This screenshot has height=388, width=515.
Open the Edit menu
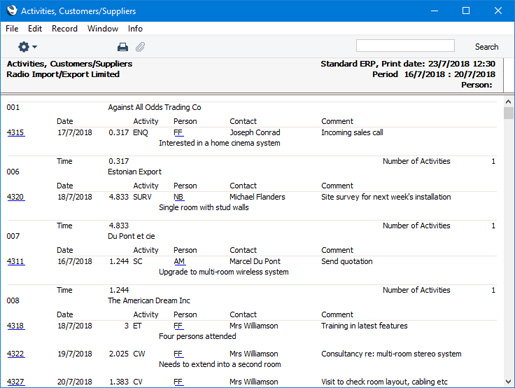(35, 29)
